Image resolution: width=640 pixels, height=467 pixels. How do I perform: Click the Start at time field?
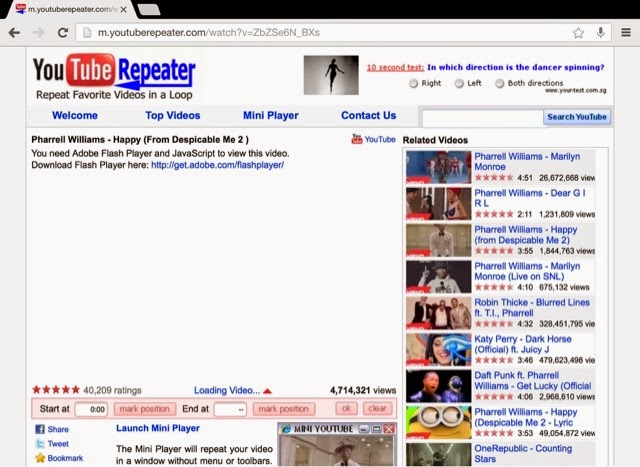(x=91, y=409)
